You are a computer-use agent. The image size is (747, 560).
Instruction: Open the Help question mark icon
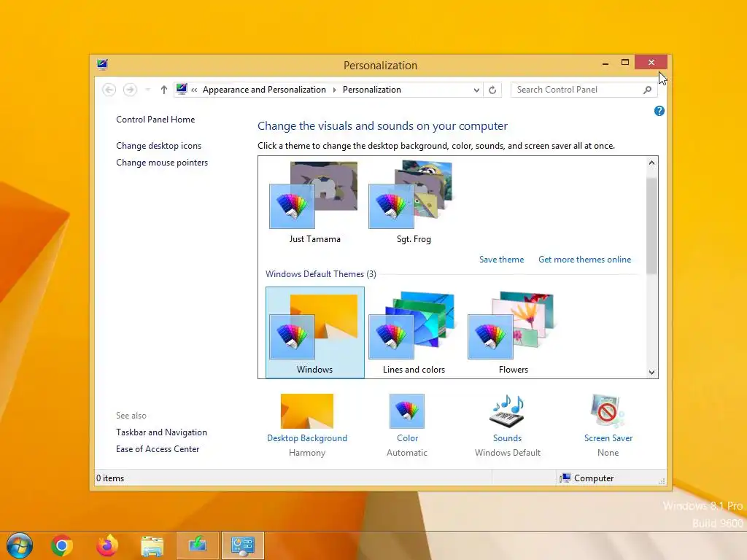pos(659,111)
